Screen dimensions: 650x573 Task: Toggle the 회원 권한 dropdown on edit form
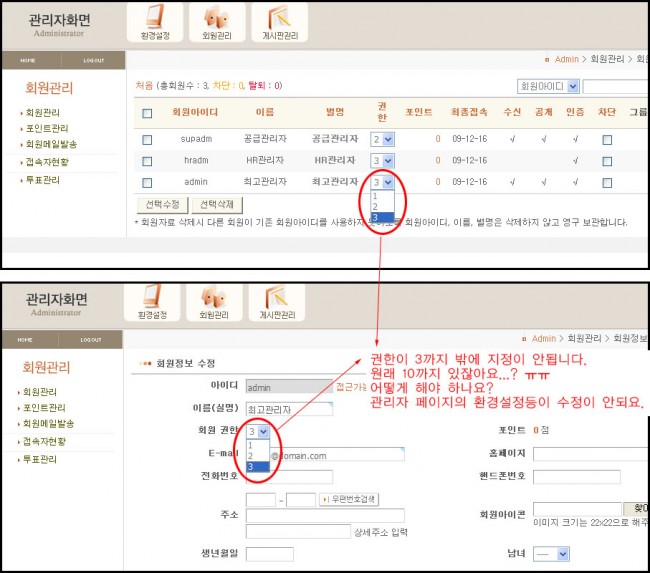coord(258,432)
